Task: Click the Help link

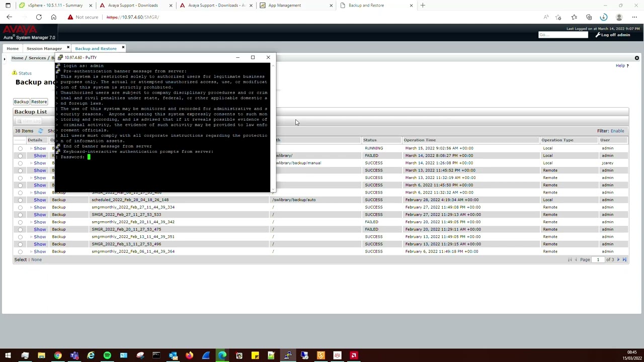Action: [620, 66]
